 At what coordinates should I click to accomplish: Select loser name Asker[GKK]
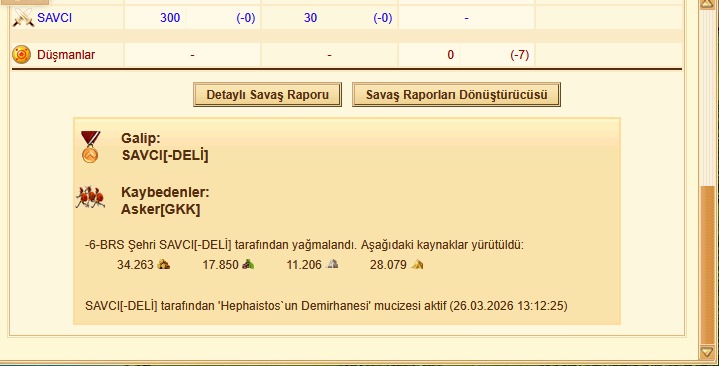(x=160, y=210)
